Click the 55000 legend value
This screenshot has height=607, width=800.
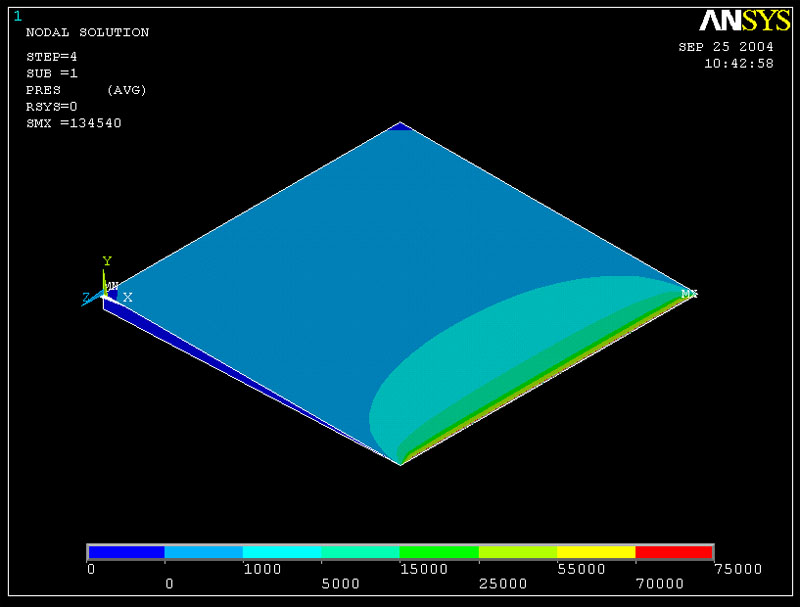[x=581, y=569]
